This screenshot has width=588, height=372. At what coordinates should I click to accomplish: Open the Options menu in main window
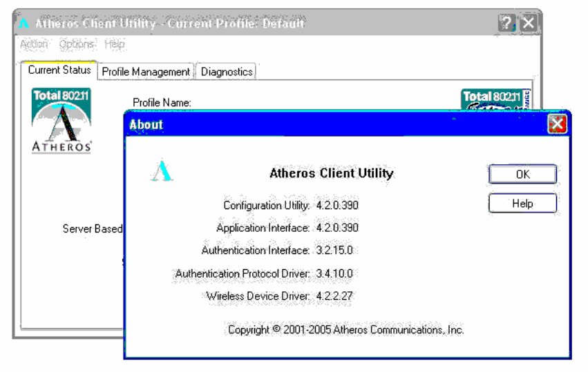[x=77, y=44]
